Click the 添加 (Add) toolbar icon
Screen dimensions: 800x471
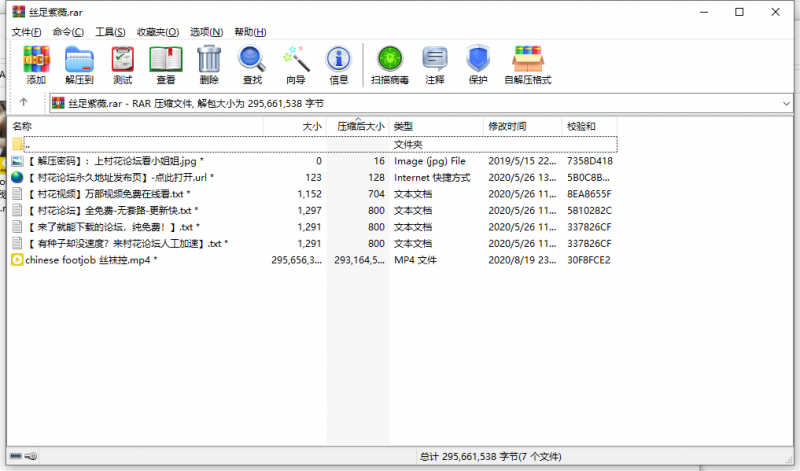[36, 64]
